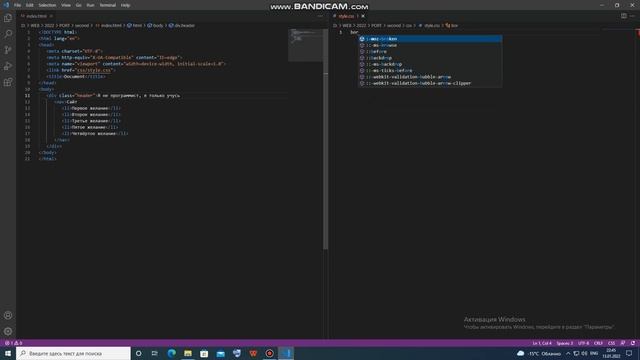Click the taskbar clock
Screen dimensions: 640x360
611,353
